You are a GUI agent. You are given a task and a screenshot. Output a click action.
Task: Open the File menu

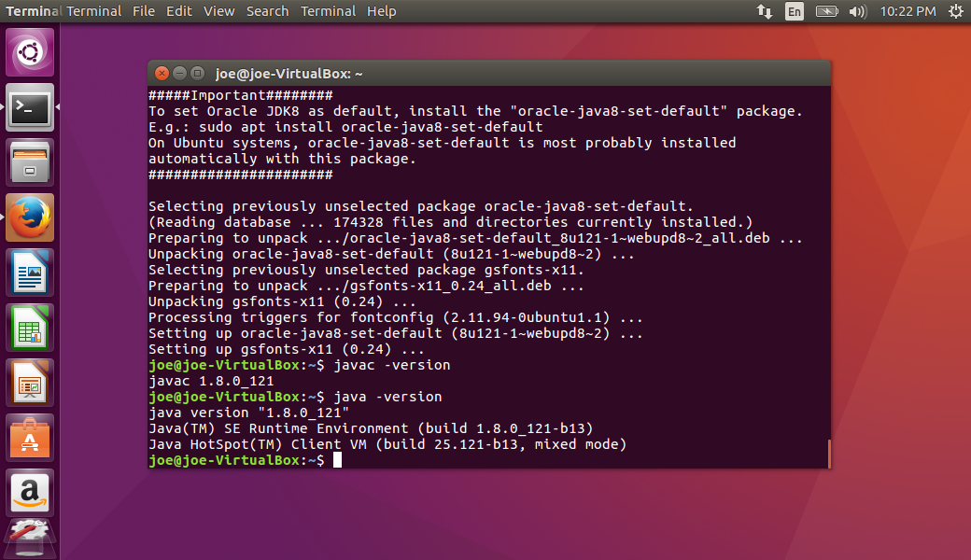pos(144,11)
